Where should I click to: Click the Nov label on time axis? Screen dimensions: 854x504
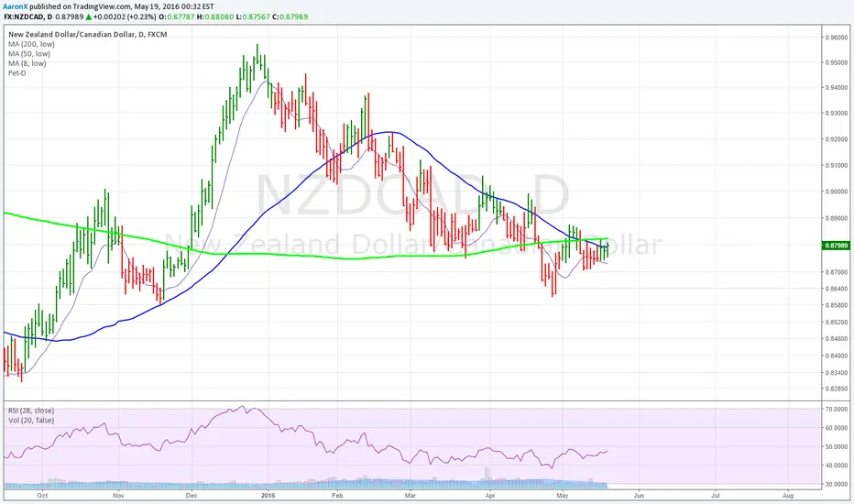118,496
